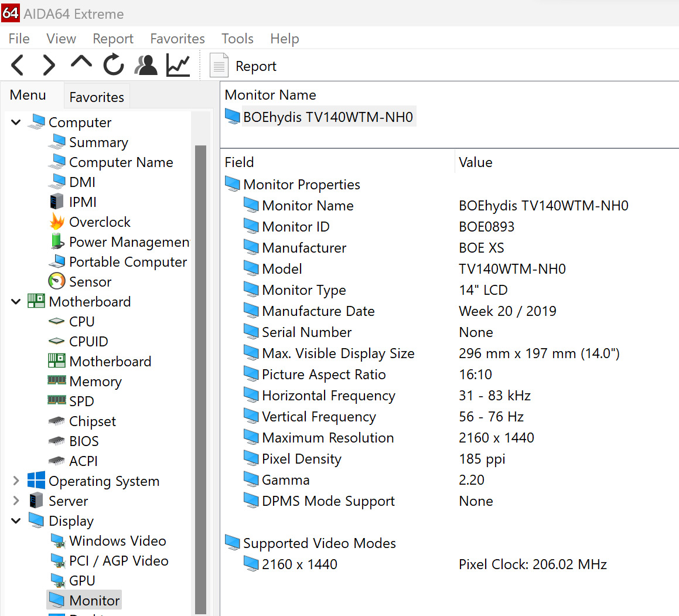Select the Display category label
This screenshot has width=679, height=616.
click(x=71, y=520)
